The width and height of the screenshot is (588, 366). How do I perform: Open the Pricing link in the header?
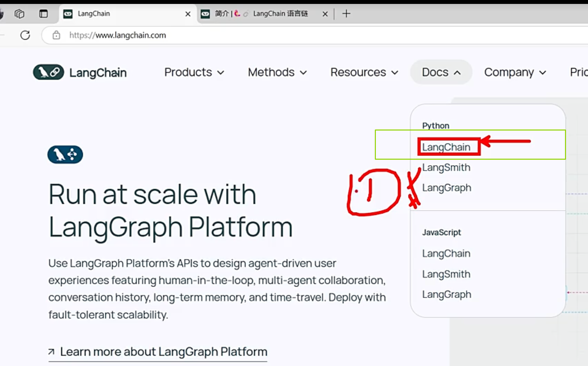pyautogui.click(x=579, y=72)
